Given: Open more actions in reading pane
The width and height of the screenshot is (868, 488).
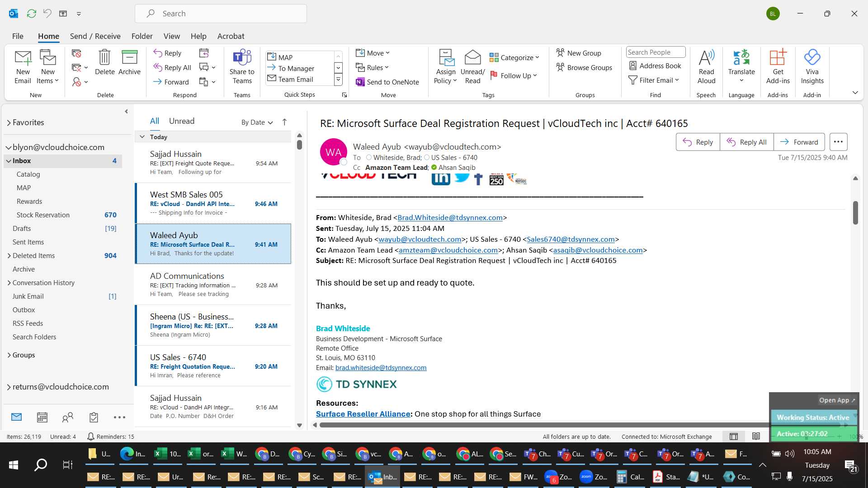Looking at the screenshot, I should (x=838, y=142).
